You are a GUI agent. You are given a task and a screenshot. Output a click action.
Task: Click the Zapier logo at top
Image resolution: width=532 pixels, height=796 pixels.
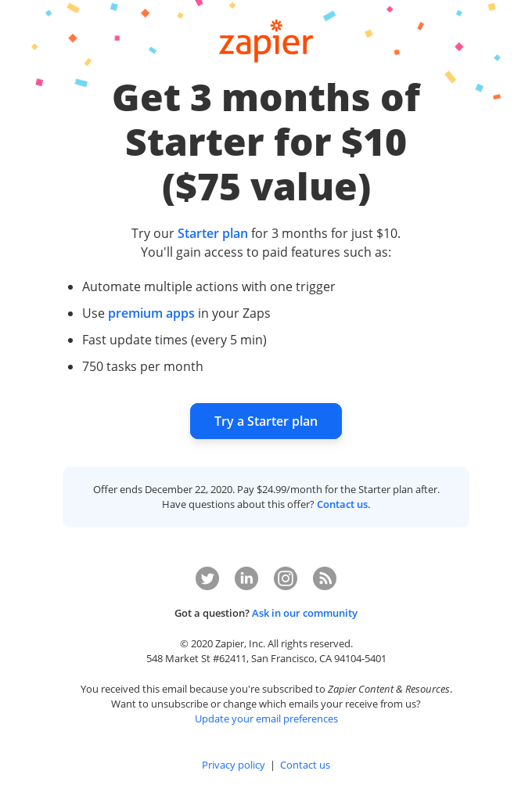(x=266, y=42)
